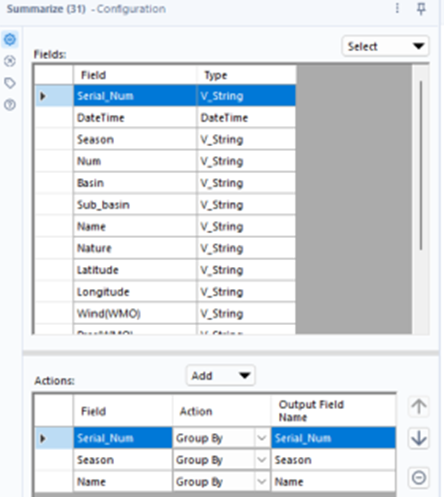Remove selected action with minus icon
444x497 pixels.
[419, 478]
